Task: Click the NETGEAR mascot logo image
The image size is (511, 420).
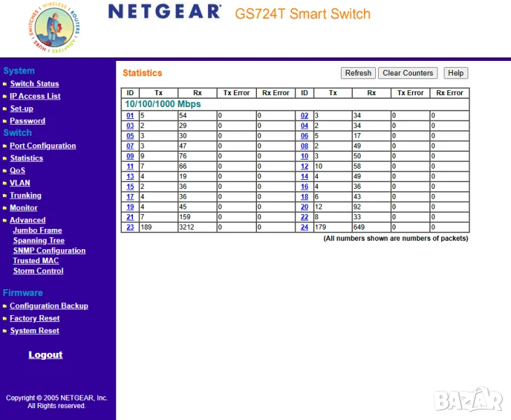Action: [55, 28]
